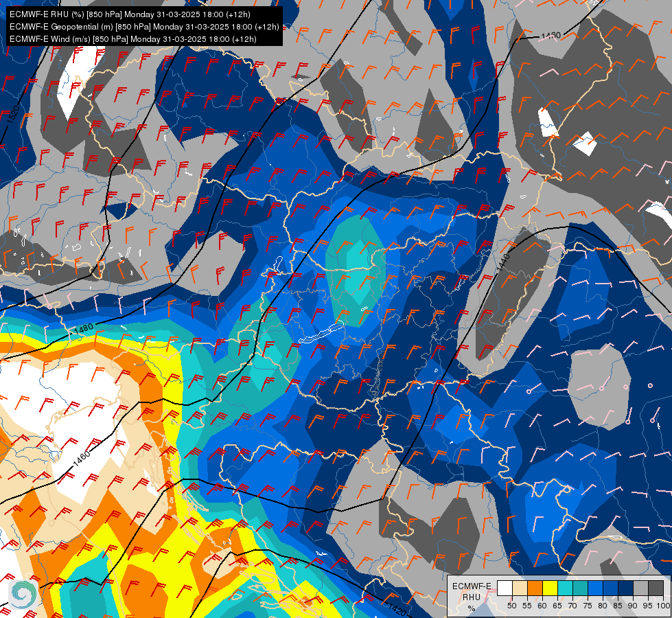The image size is (672, 618).
Task: Click the 1460 contour label over grey area
Action: pyautogui.click(x=551, y=36)
